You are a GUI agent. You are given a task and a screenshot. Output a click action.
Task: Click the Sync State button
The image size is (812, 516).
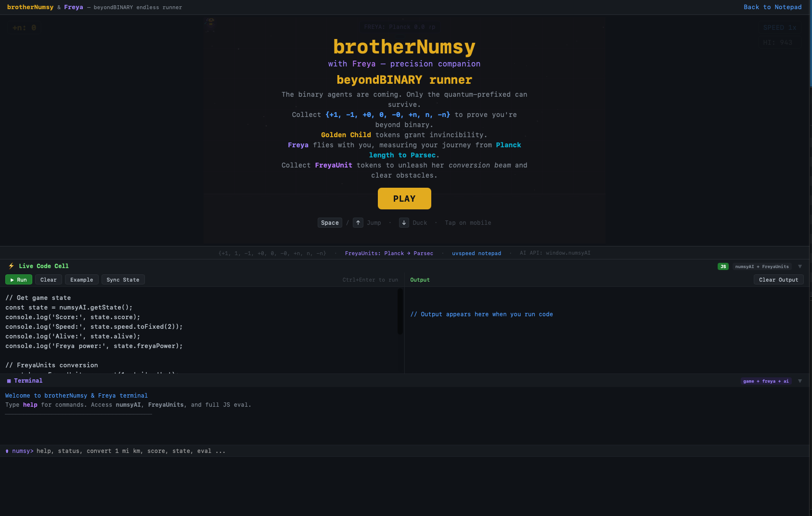123,279
